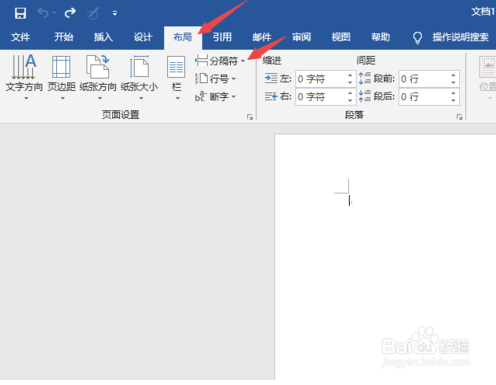Image resolution: width=496 pixels, height=385 pixels.
Task: Decrease 段前 spacing with down arrow
Action: (453, 82)
